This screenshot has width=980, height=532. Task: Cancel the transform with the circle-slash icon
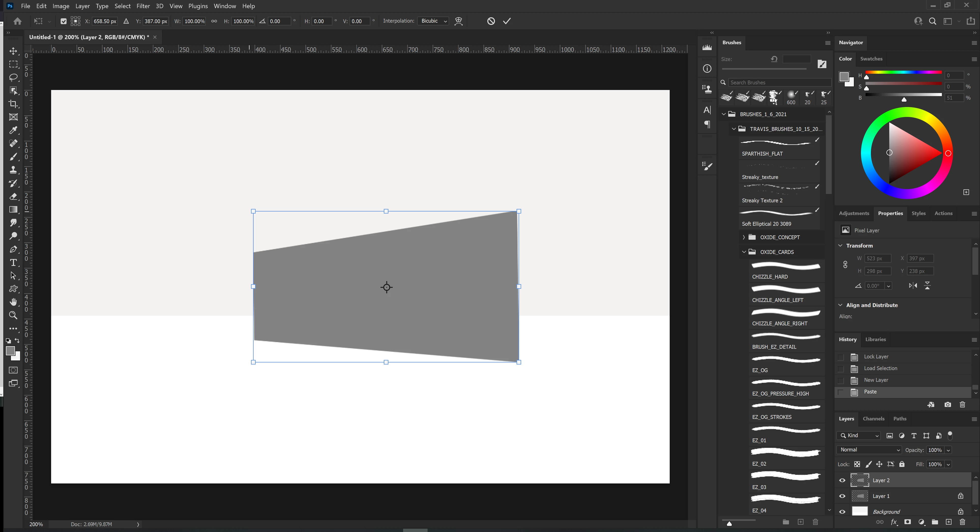click(491, 21)
